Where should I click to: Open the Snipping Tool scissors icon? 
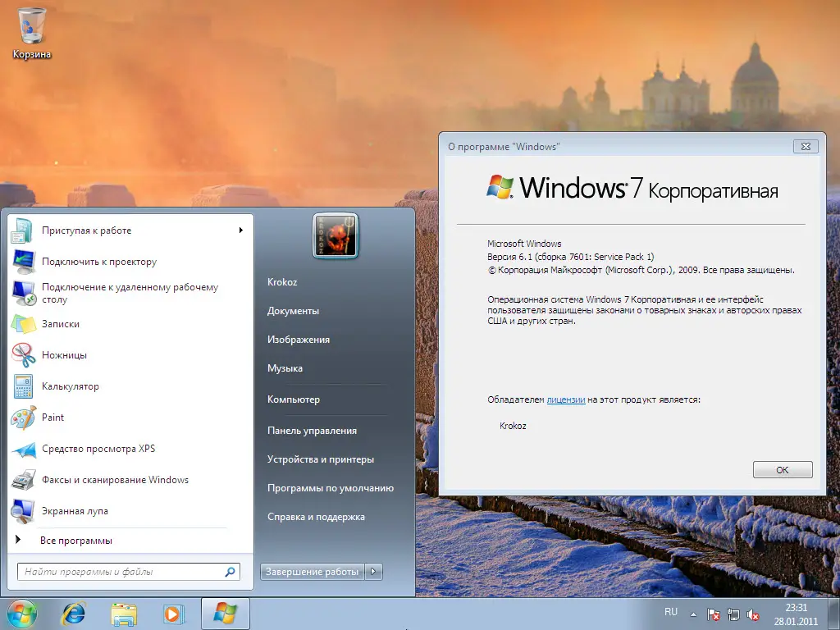pyautogui.click(x=23, y=355)
